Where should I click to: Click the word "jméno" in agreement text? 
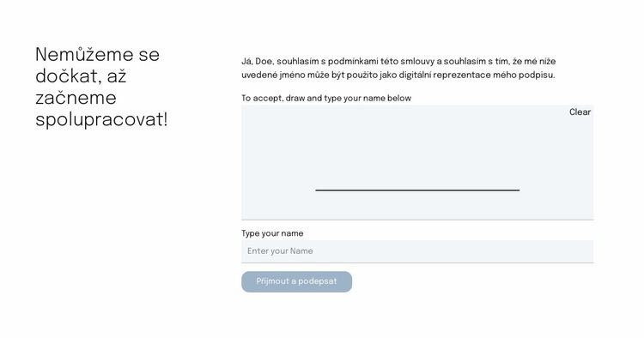click(293, 75)
